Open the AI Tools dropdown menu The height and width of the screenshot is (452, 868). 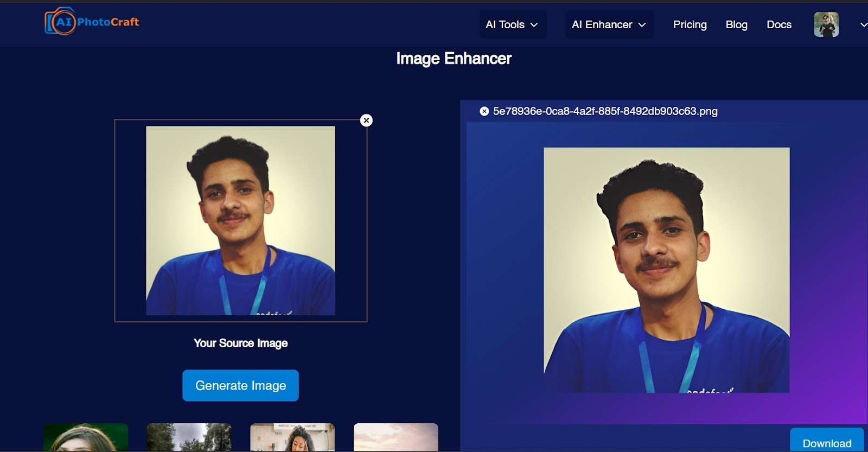coord(512,24)
